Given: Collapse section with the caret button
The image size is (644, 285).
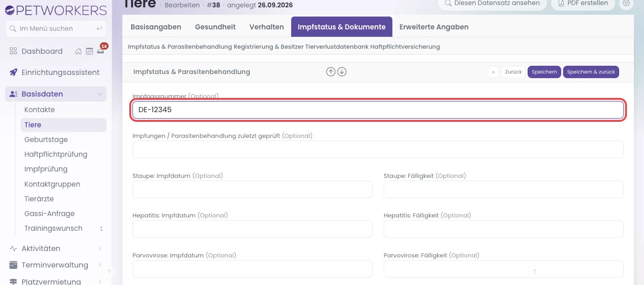Looking at the screenshot, I should [493, 72].
